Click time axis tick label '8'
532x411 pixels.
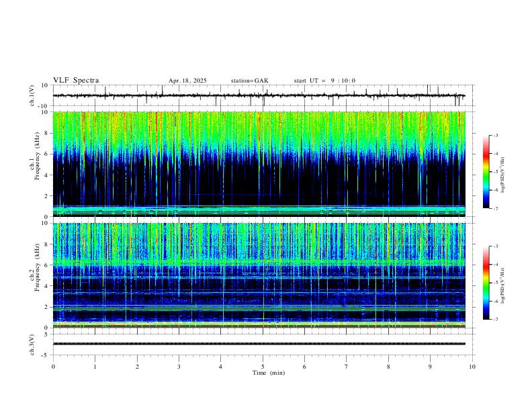pos(388,367)
